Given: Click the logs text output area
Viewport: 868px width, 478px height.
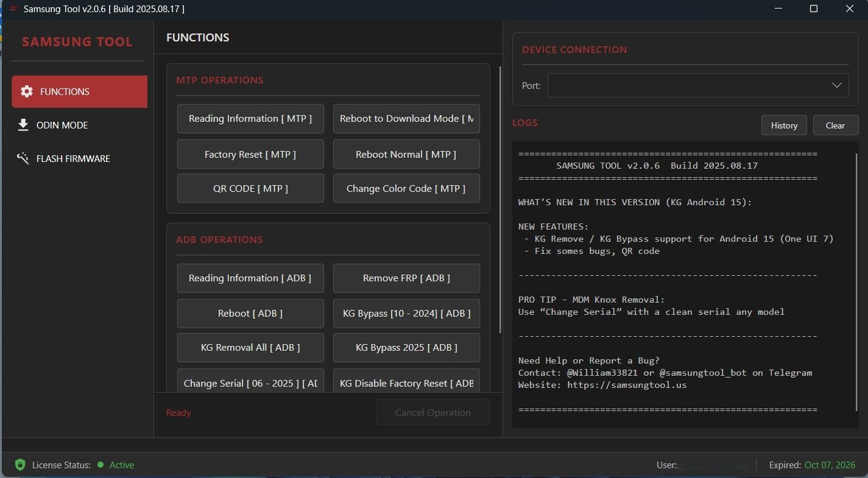Looking at the screenshot, I should click(x=682, y=286).
